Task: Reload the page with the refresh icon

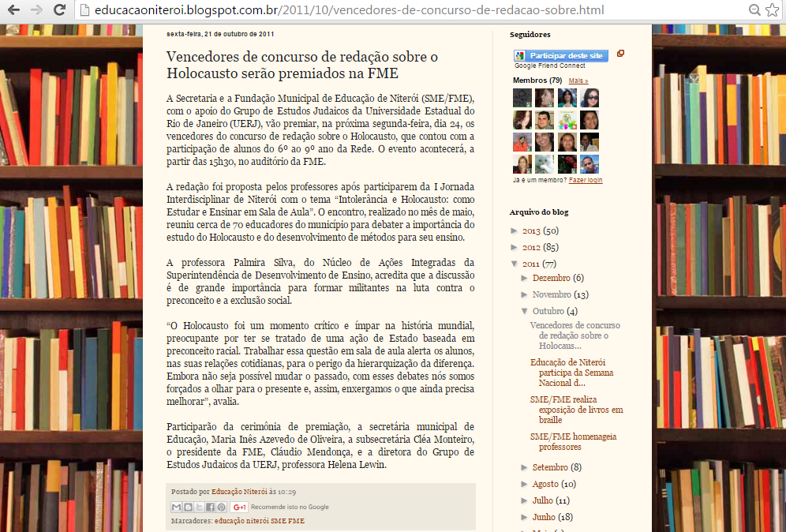Action: click(60, 9)
